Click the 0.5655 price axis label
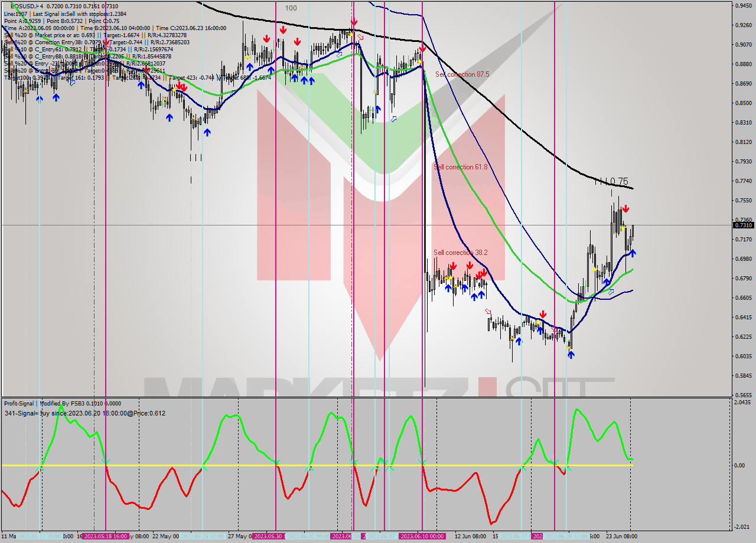756x543 pixels. coord(743,395)
